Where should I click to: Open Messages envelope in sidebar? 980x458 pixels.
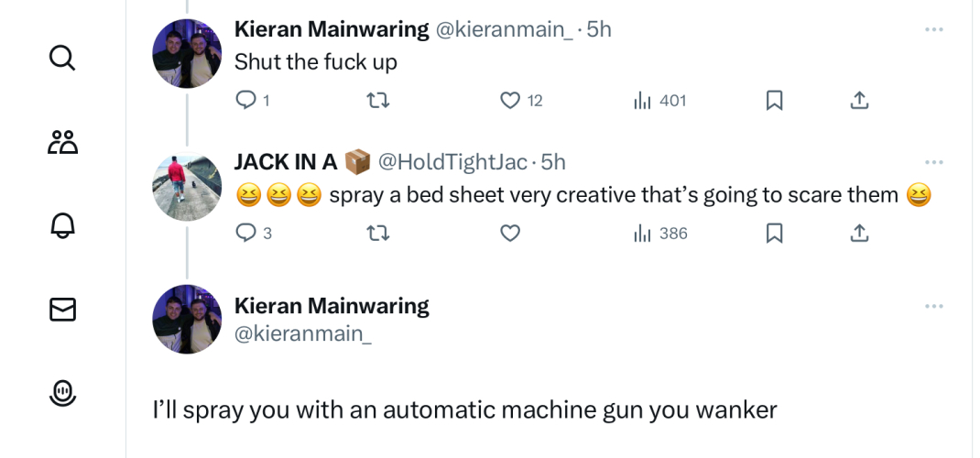pyautogui.click(x=62, y=310)
